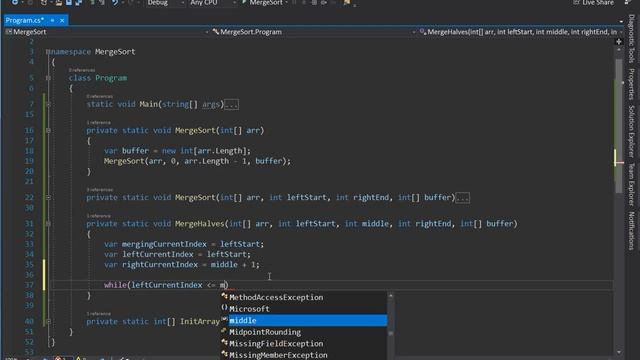Expand the collapsed Main method

coord(48,104)
